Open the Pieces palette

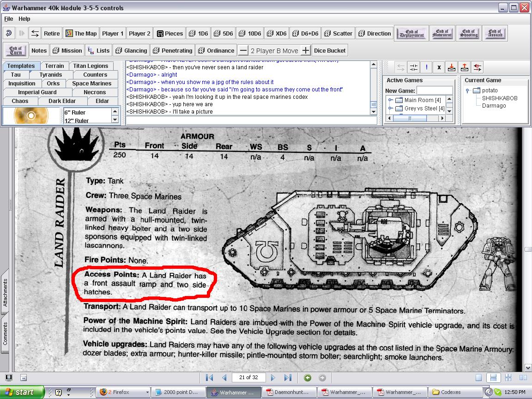[x=170, y=33]
